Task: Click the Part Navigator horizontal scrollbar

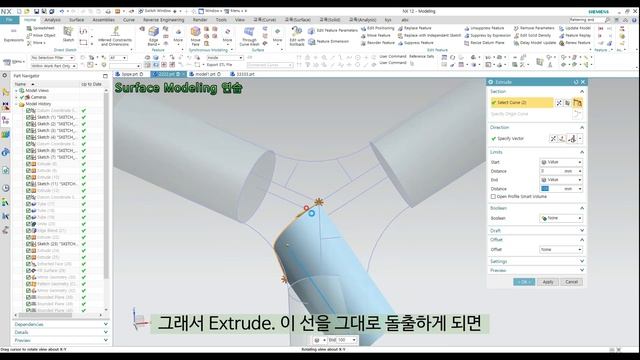Action: point(45,315)
